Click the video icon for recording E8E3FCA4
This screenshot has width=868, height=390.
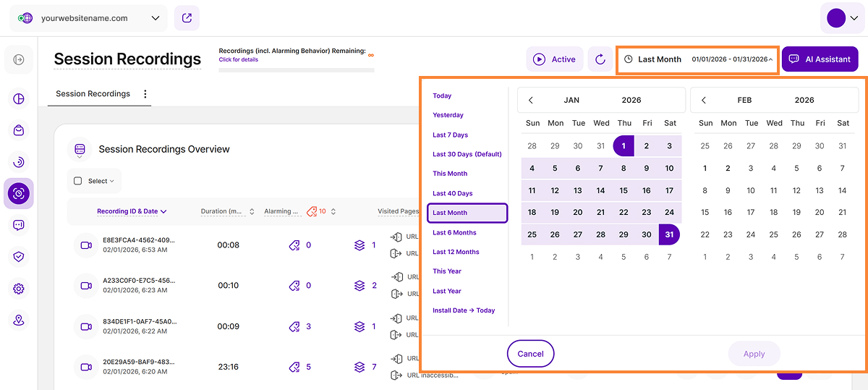[x=86, y=245]
